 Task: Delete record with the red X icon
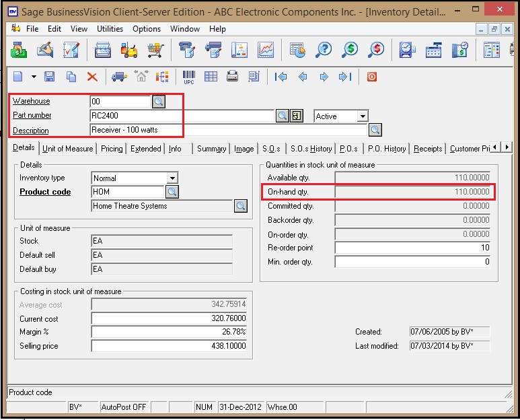click(x=92, y=77)
